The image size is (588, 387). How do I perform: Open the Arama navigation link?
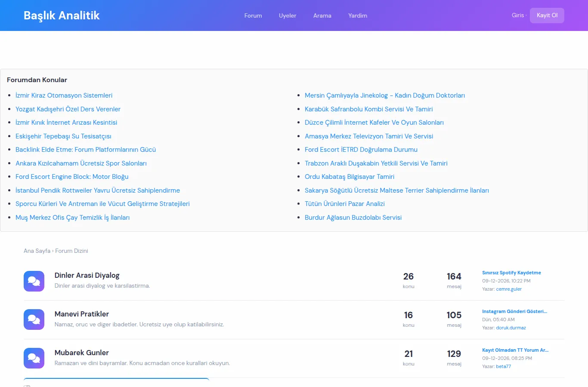(322, 15)
